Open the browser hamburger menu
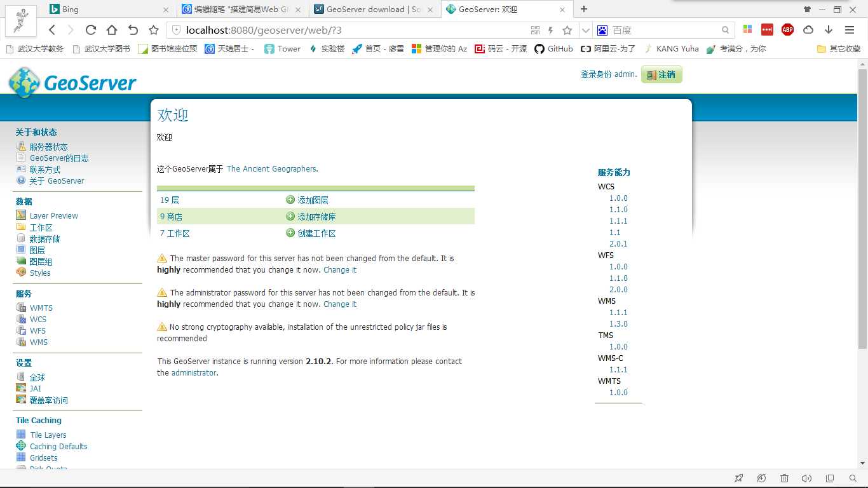This screenshot has width=868, height=488. 850,30
